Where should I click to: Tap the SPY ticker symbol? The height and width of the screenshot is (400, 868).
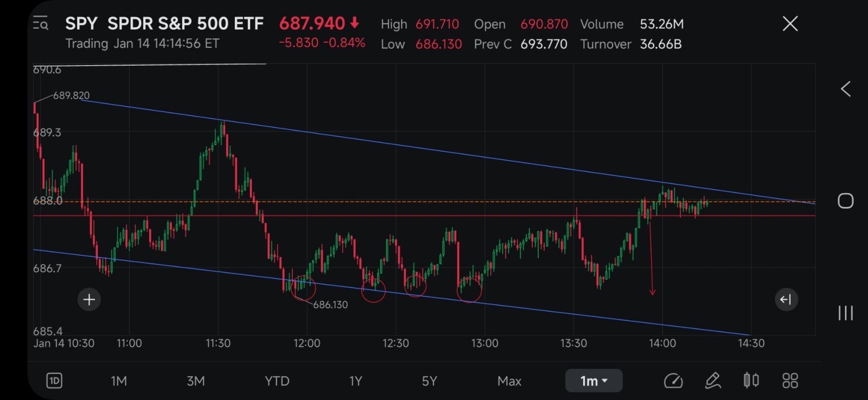pyautogui.click(x=81, y=24)
